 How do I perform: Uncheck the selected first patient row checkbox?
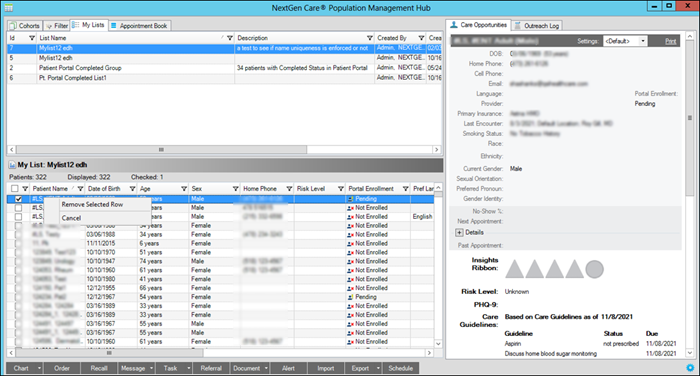click(x=18, y=199)
